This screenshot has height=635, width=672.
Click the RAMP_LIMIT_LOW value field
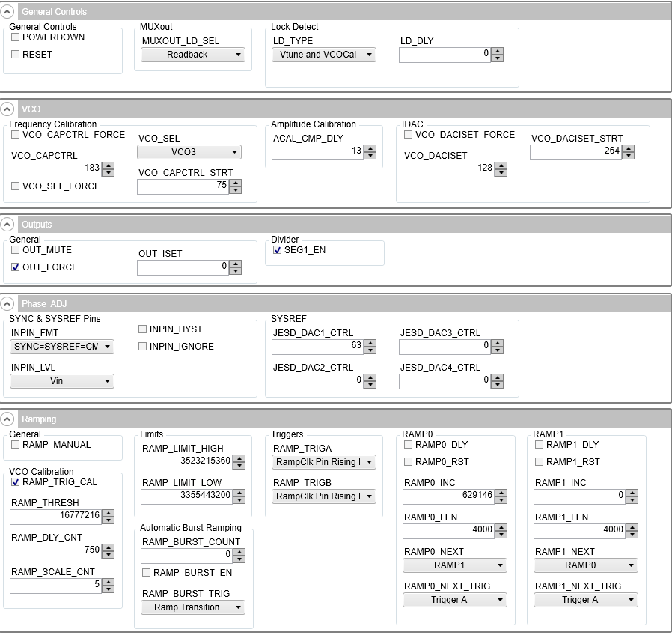point(187,496)
